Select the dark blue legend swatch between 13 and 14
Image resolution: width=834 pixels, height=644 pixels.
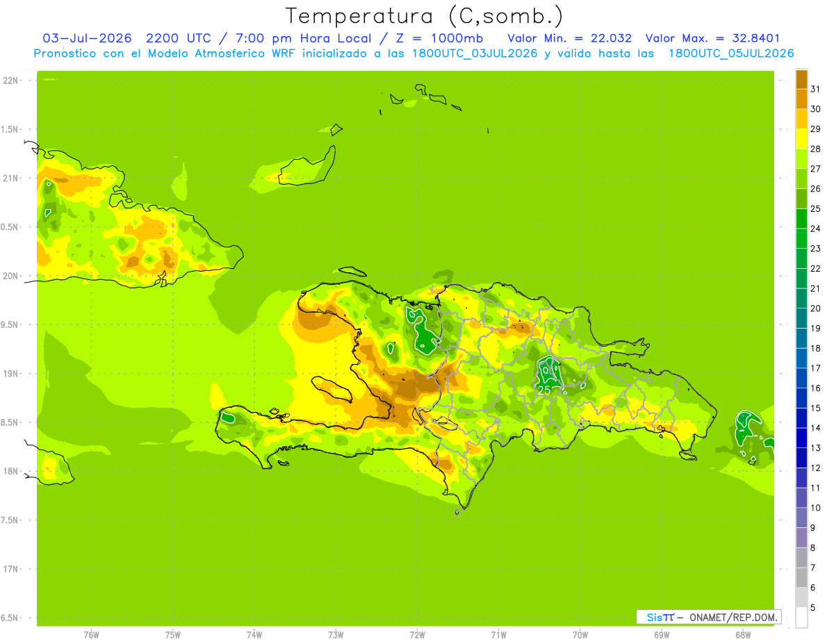[801, 438]
